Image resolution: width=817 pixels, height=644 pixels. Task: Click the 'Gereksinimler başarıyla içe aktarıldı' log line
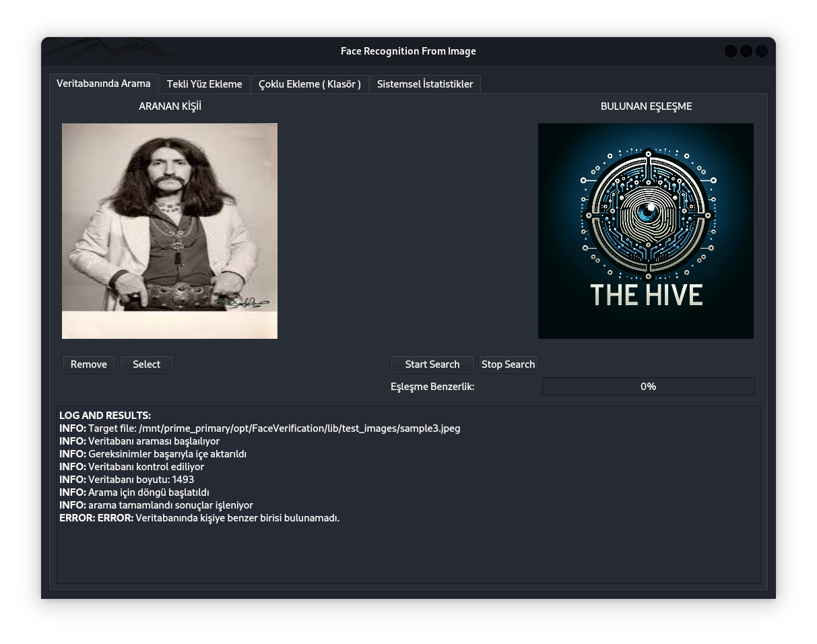(x=153, y=454)
